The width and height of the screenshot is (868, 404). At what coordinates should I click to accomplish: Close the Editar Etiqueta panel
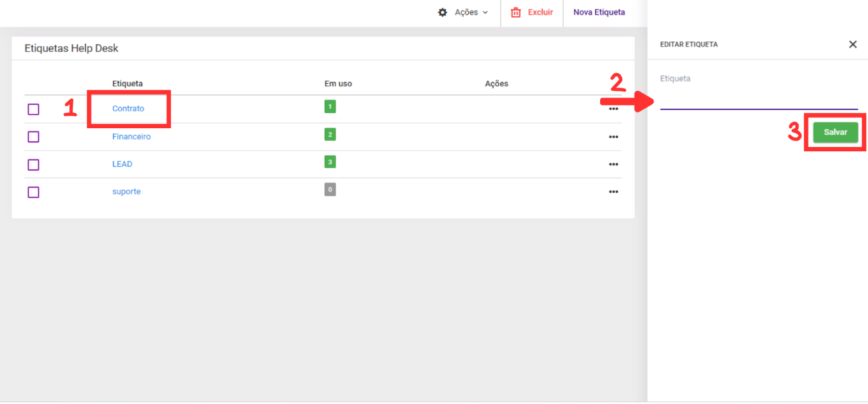point(852,44)
